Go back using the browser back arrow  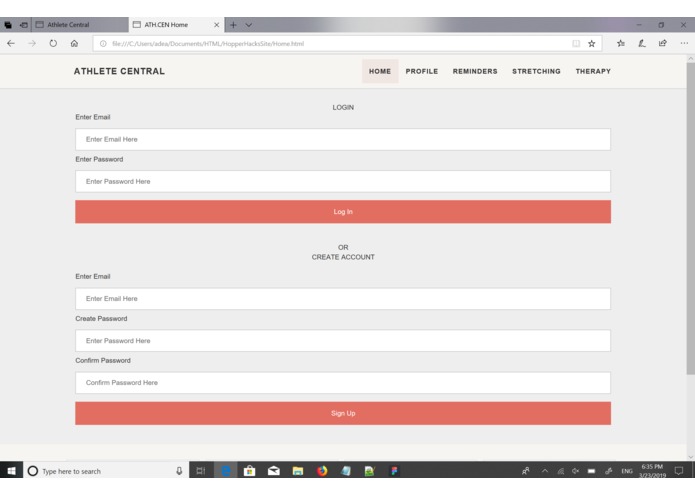pyautogui.click(x=11, y=43)
